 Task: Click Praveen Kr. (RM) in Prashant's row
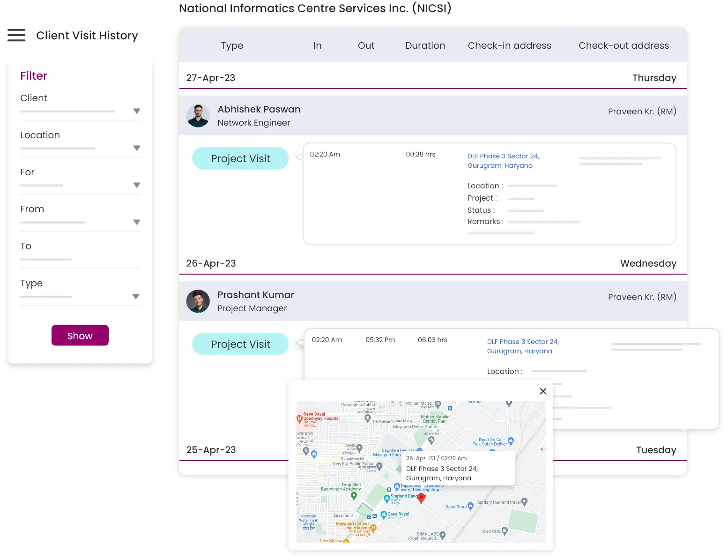coord(642,297)
